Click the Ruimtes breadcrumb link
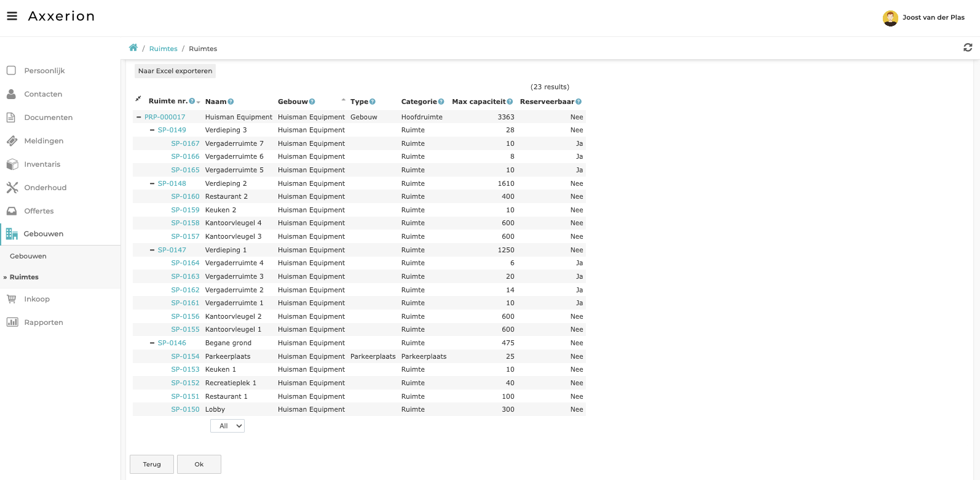980x480 pixels. pyautogui.click(x=163, y=49)
